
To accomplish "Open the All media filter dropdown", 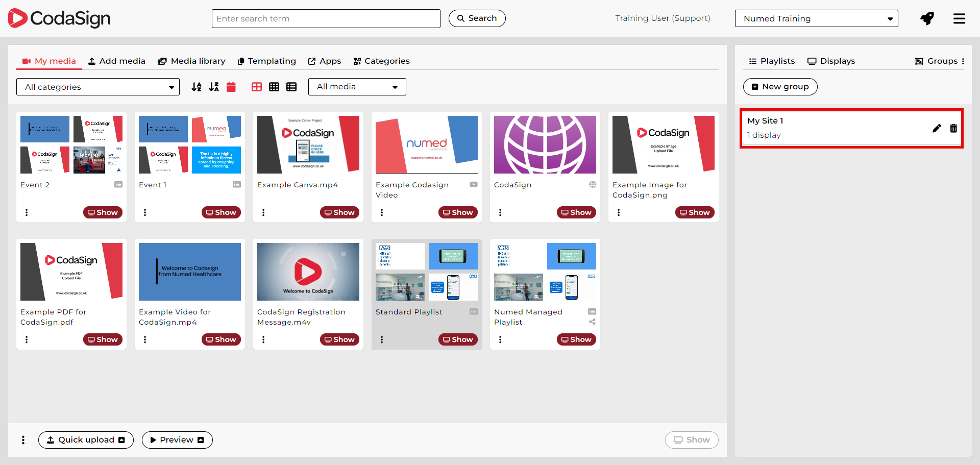I will 357,87.
